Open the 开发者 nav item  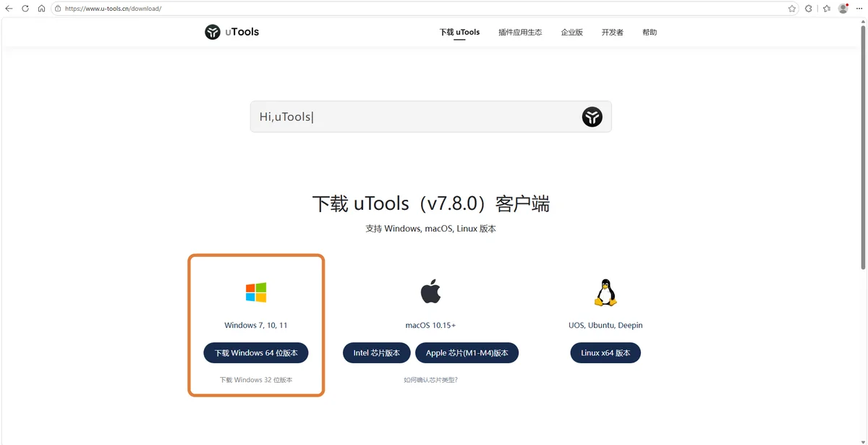point(612,32)
